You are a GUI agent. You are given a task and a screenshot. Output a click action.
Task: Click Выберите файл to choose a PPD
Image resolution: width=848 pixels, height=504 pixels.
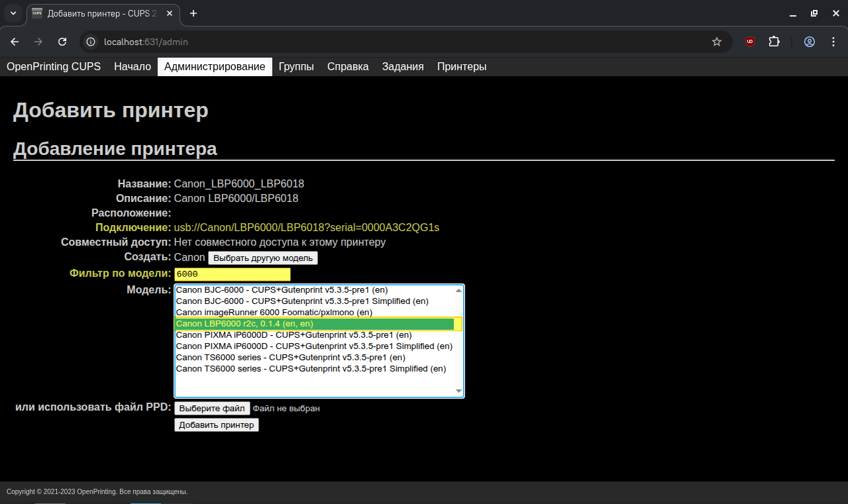(212, 409)
